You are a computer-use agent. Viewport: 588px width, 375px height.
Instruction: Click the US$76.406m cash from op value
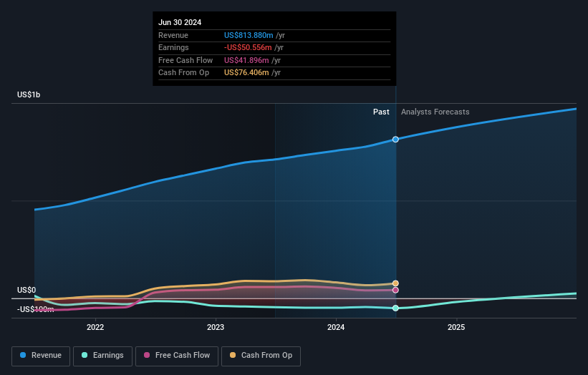coord(246,73)
